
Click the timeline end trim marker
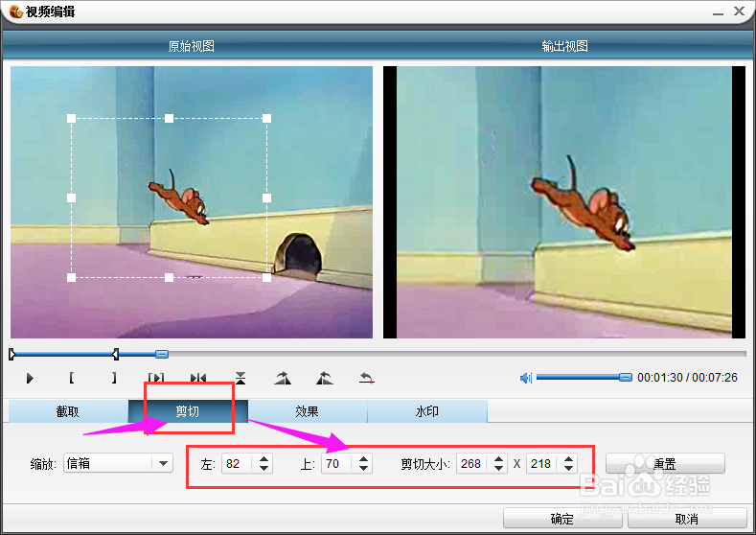click(x=115, y=355)
